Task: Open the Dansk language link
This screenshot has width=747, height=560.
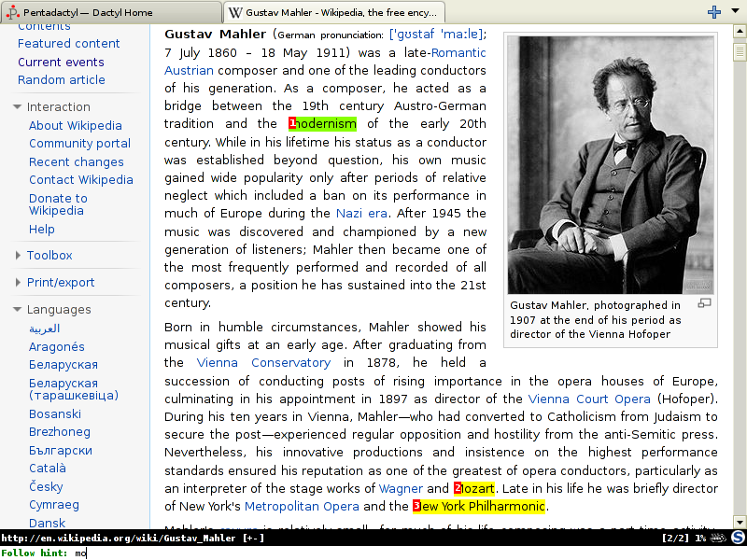Action: tap(47, 523)
